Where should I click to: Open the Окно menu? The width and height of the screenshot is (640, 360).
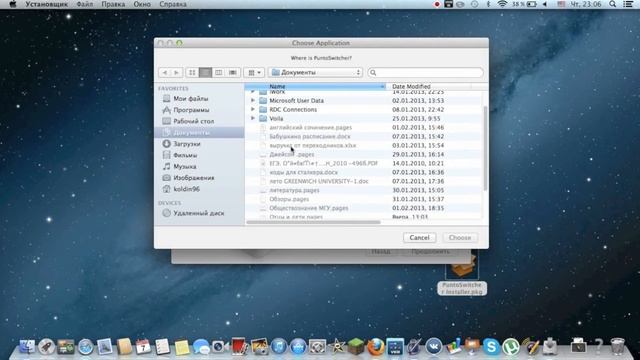[x=142, y=4]
